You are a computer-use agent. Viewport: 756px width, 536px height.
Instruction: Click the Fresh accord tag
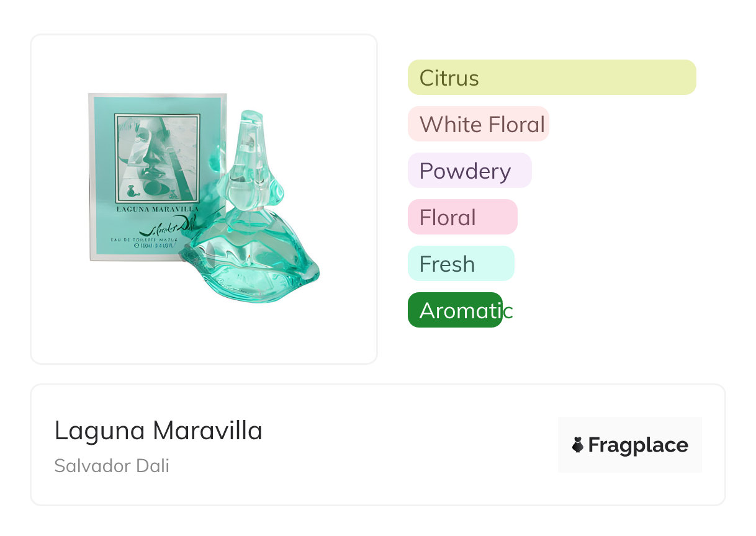tap(461, 264)
